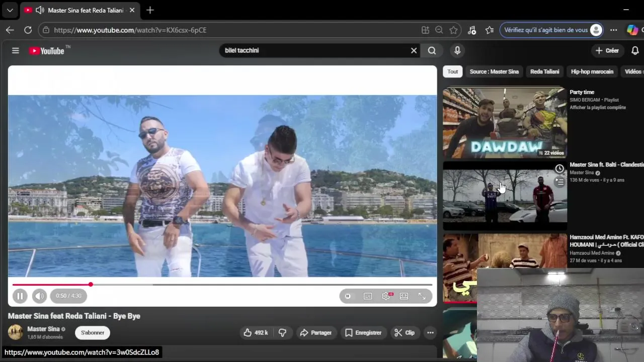The height and width of the screenshot is (362, 644).
Task: Open the favorites list icon
Action: point(490,30)
